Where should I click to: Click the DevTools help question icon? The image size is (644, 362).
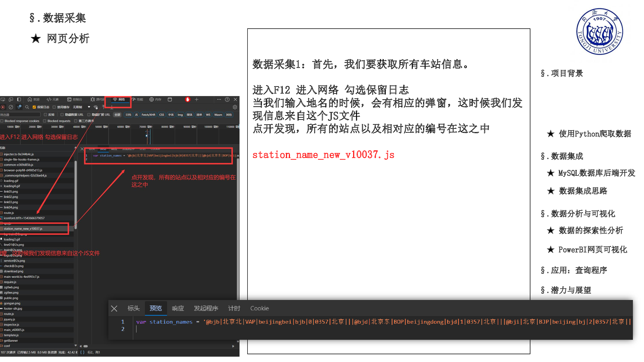click(x=227, y=99)
